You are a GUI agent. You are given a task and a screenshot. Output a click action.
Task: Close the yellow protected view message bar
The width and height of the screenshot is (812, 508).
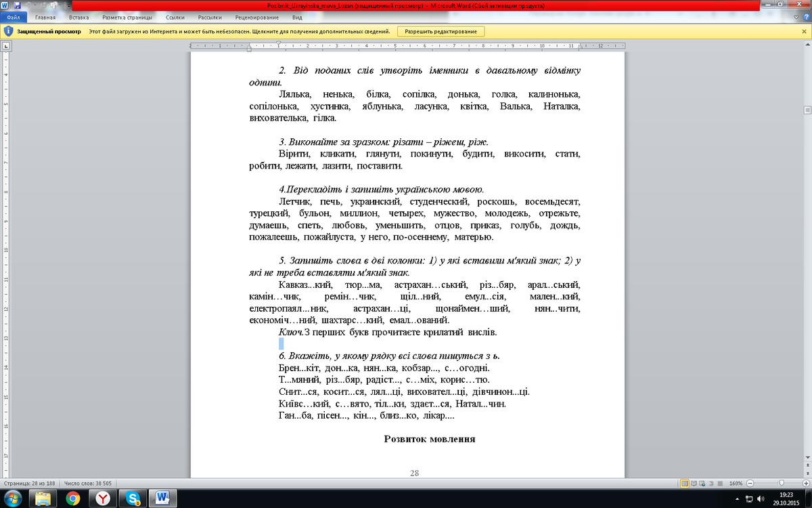[x=805, y=31]
